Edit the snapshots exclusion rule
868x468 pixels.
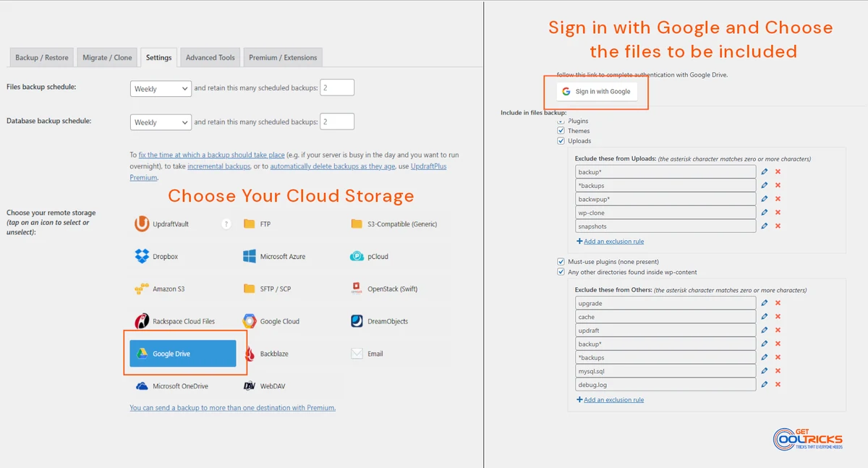click(765, 226)
